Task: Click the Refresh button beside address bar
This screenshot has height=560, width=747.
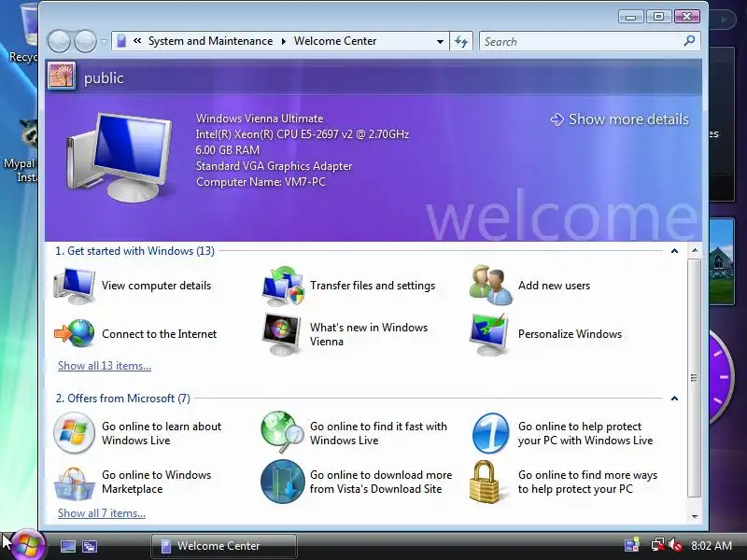Action: pyautogui.click(x=461, y=41)
